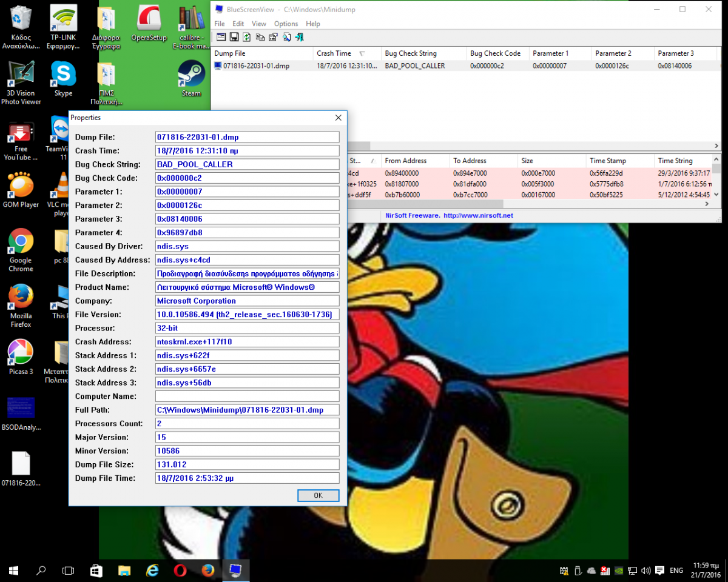The width and height of the screenshot is (728, 582).
Task: Click the Find magnifier toolbar icon
Action: tap(286, 37)
